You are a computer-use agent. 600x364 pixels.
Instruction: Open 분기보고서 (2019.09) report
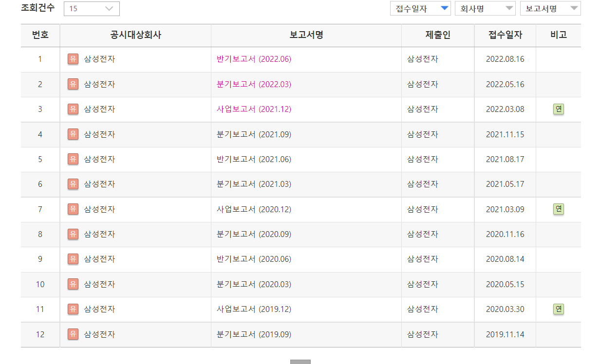pos(254,334)
